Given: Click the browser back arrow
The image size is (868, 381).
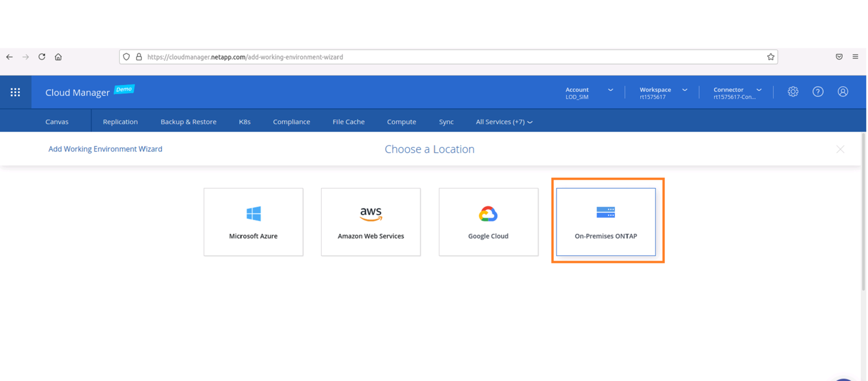Looking at the screenshot, I should (9, 57).
